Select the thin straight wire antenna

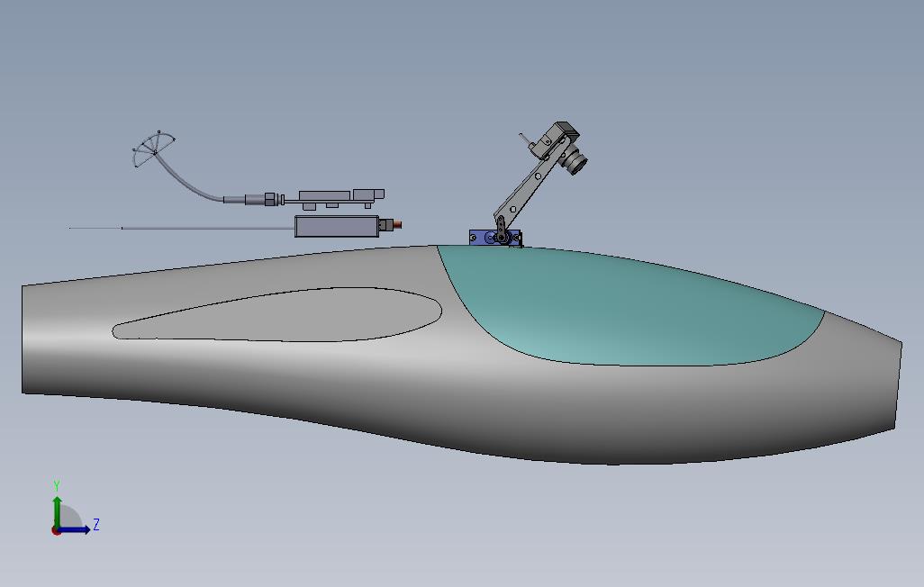click(182, 228)
